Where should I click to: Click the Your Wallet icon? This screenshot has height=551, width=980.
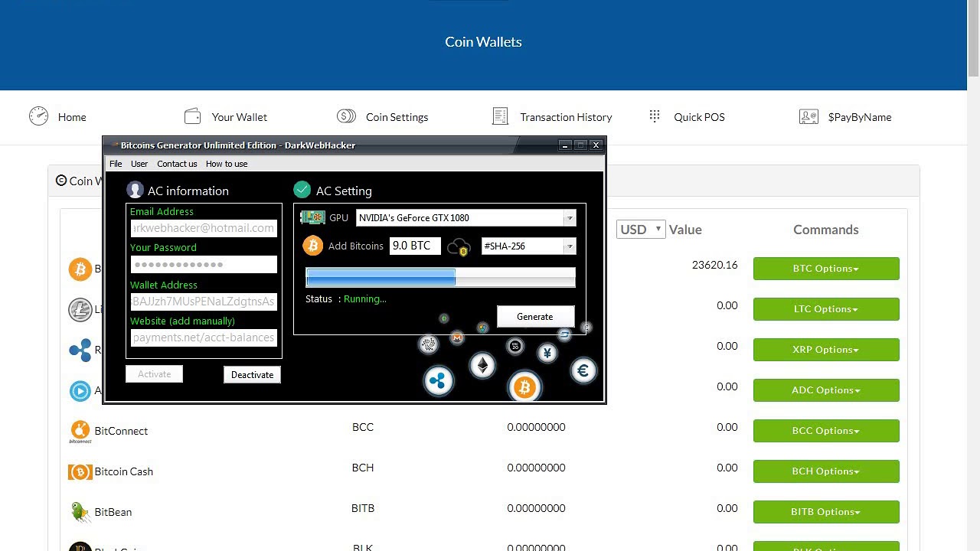click(192, 116)
